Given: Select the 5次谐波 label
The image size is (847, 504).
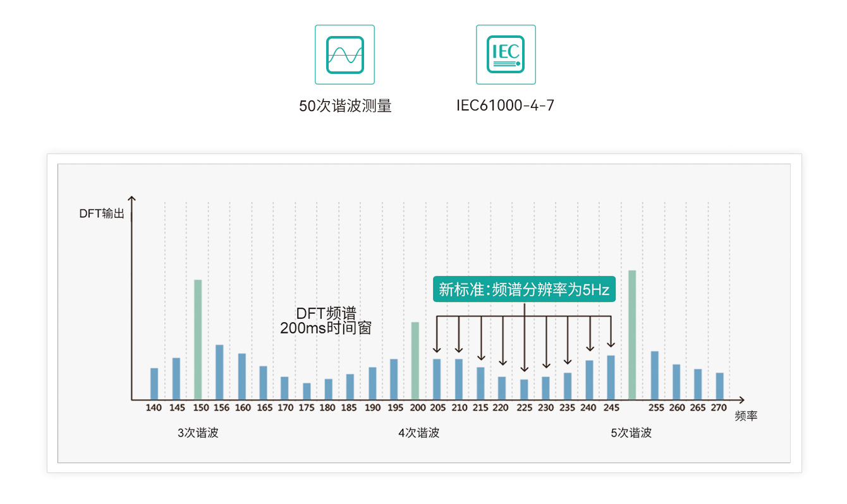Looking at the screenshot, I should [631, 433].
